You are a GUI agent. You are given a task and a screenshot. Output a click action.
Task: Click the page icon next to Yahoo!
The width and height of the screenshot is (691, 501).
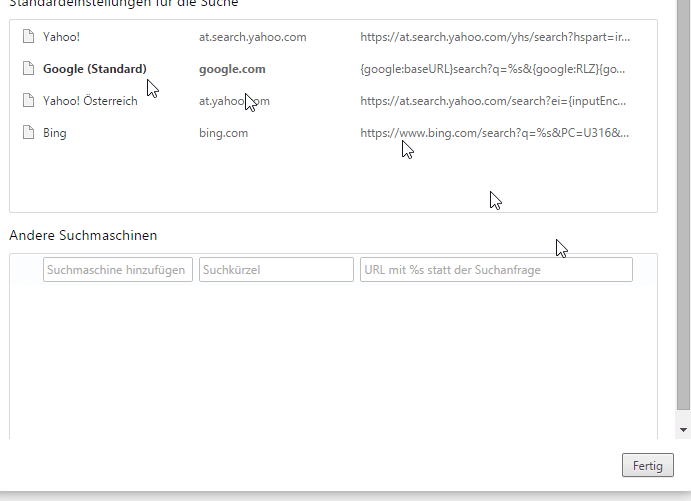(x=28, y=37)
